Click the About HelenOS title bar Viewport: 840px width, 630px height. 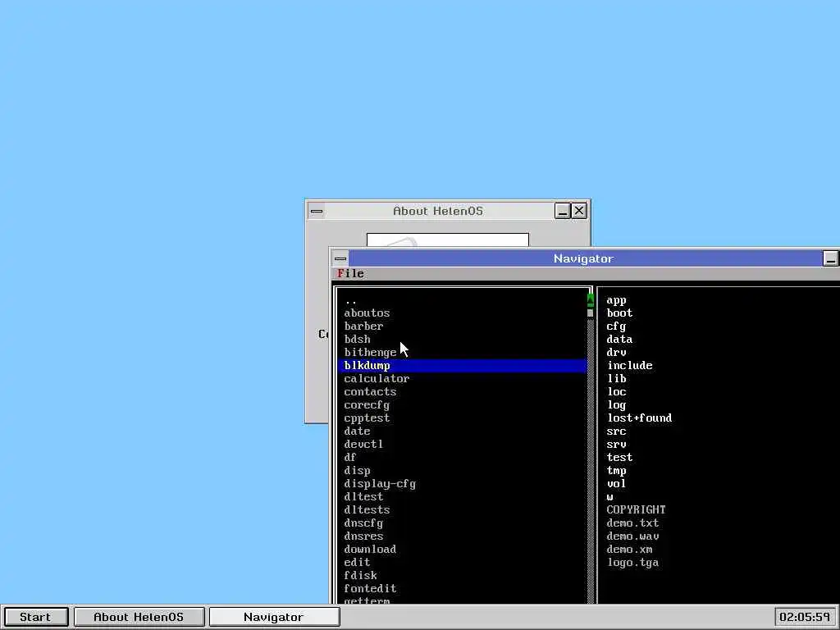pyautogui.click(x=438, y=211)
